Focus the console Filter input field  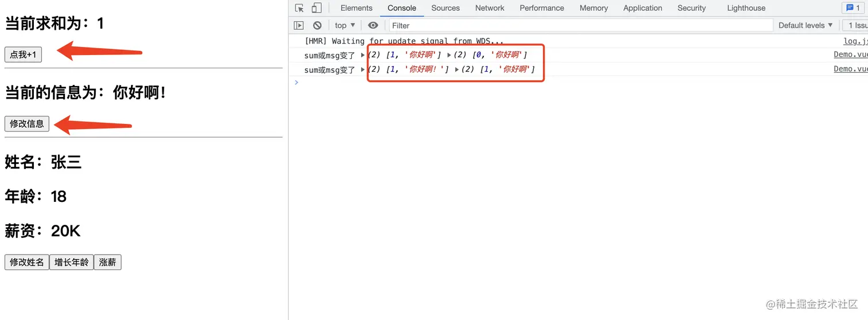(581, 25)
